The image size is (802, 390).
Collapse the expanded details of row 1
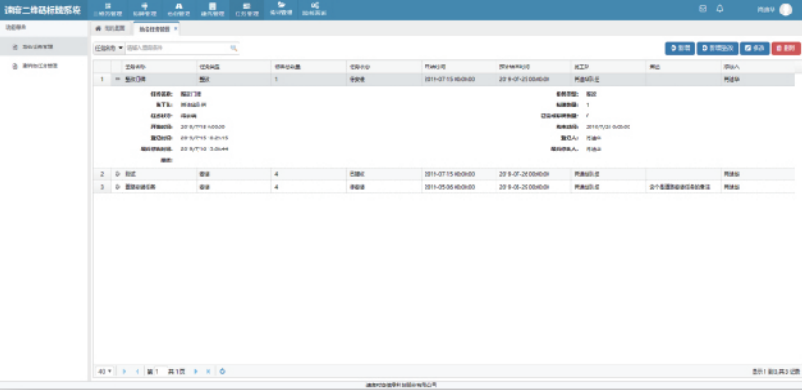(117, 79)
